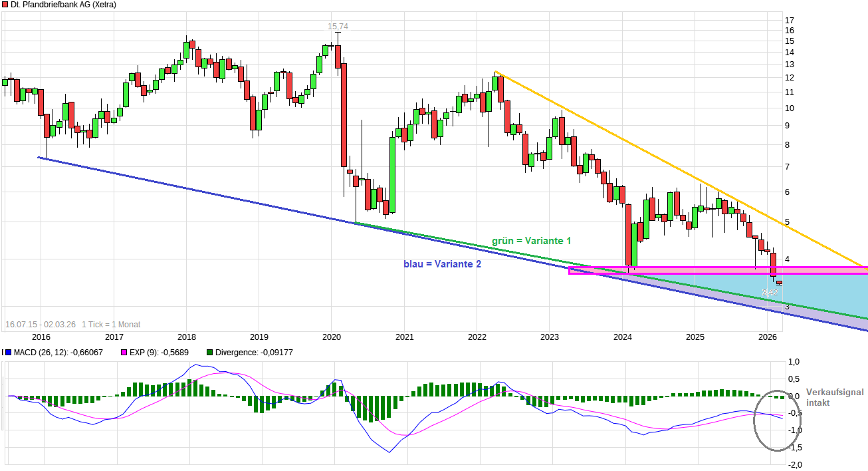
Task: Select the 2026 axis label
Action: point(768,337)
